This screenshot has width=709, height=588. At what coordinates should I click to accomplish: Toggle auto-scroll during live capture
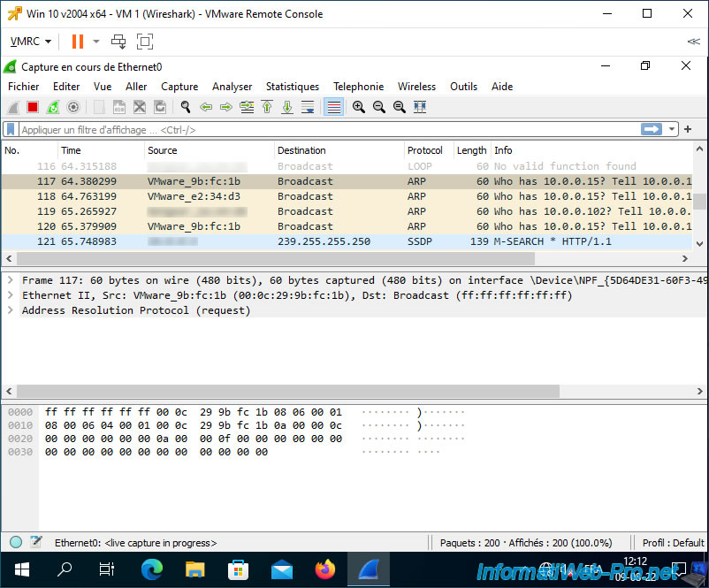point(308,107)
